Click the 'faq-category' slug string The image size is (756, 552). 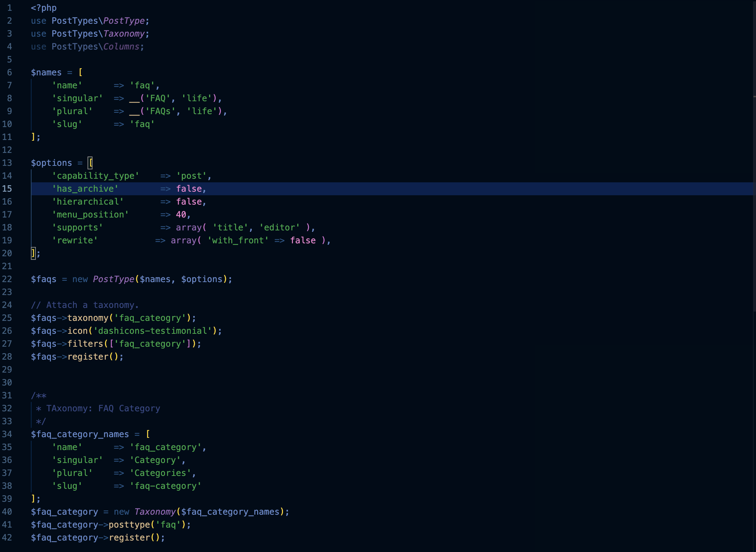[x=165, y=486]
